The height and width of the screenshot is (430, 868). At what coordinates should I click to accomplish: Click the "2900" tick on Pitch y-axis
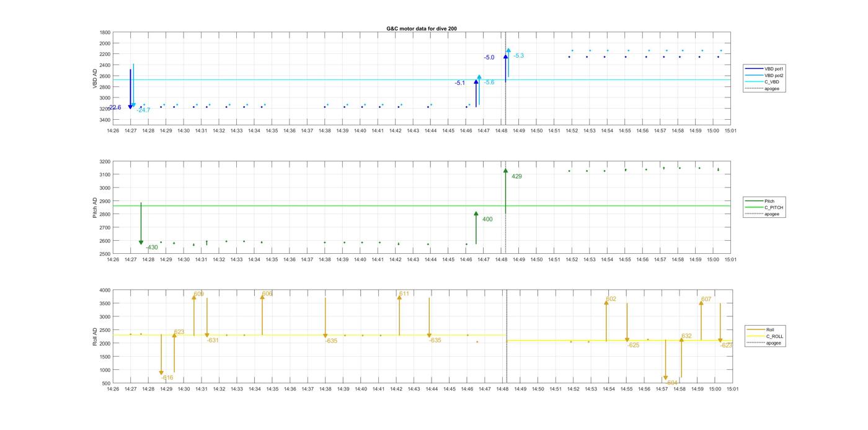click(x=105, y=201)
